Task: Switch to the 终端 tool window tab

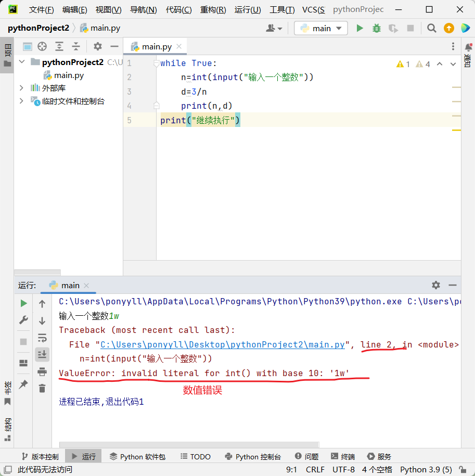Action: [x=342, y=456]
